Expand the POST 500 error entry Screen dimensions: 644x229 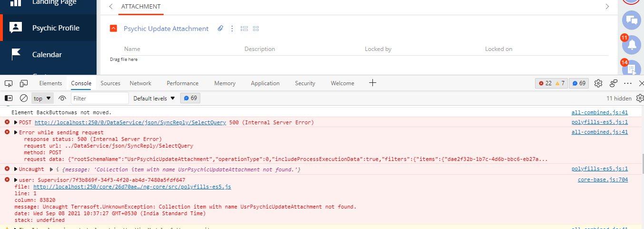tap(16, 122)
